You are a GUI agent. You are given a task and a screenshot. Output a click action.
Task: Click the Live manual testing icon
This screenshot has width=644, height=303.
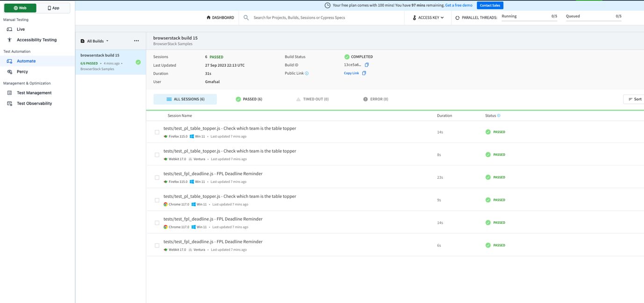coord(10,29)
